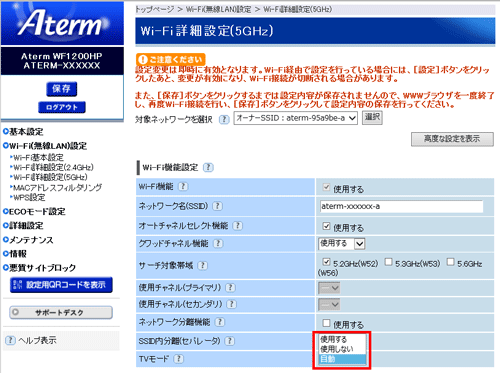This screenshot has height=373, width=500.
Task: Open help for クワッドチャネル機能
Action: click(x=218, y=244)
